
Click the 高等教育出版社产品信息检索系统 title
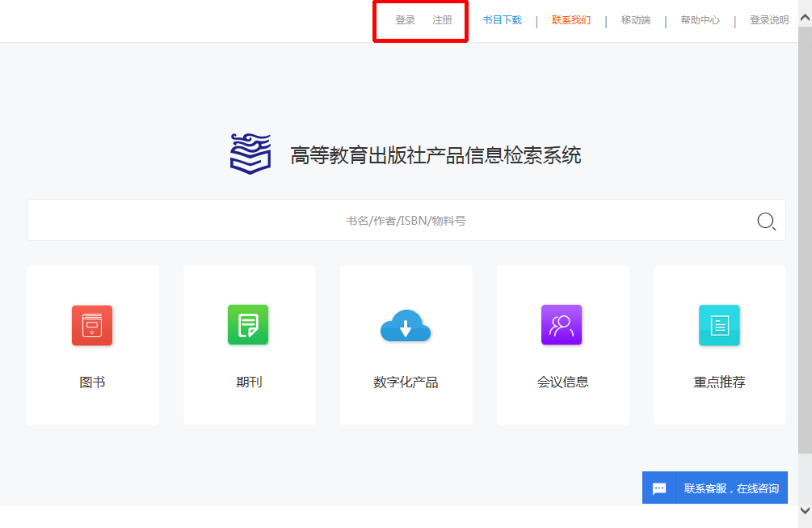(x=435, y=155)
